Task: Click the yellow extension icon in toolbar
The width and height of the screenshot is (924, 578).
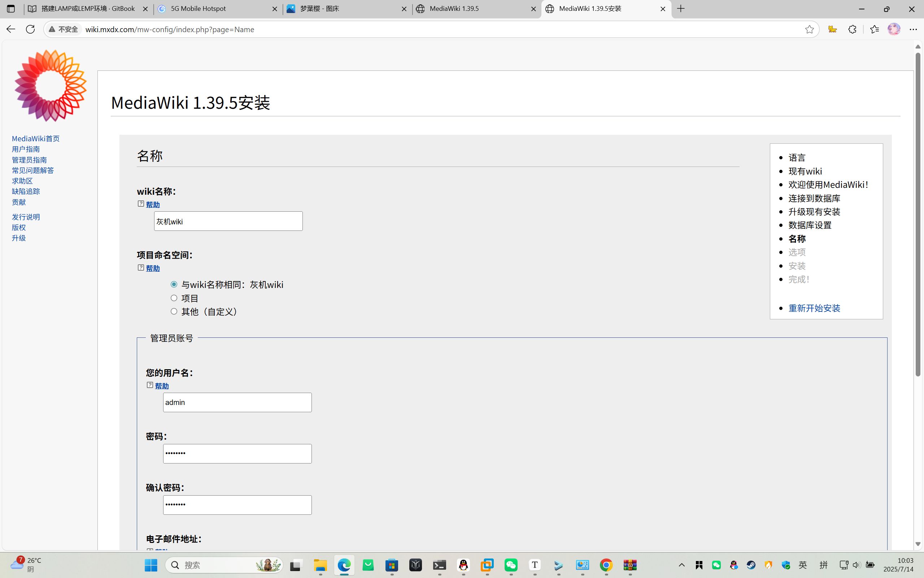Action: point(832,29)
